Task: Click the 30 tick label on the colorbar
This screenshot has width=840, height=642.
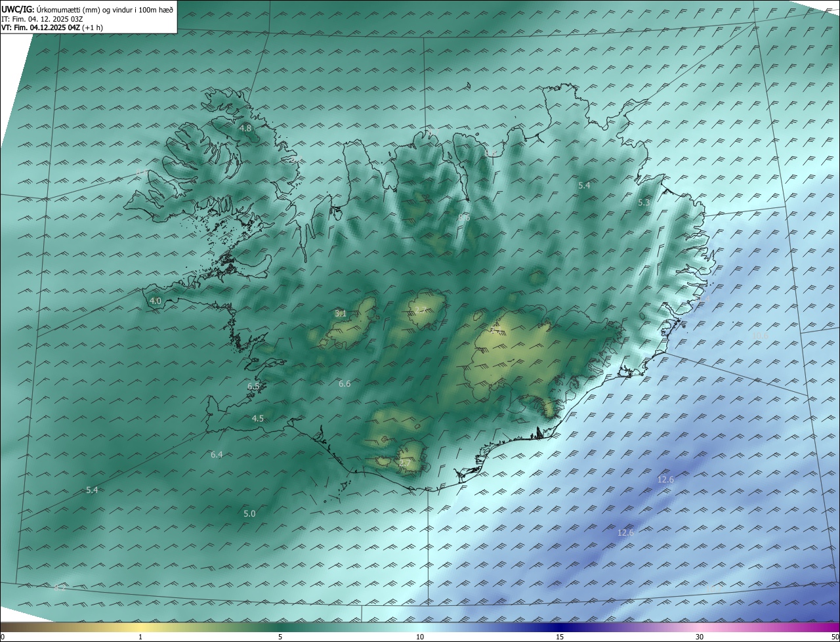Action: pyautogui.click(x=700, y=637)
